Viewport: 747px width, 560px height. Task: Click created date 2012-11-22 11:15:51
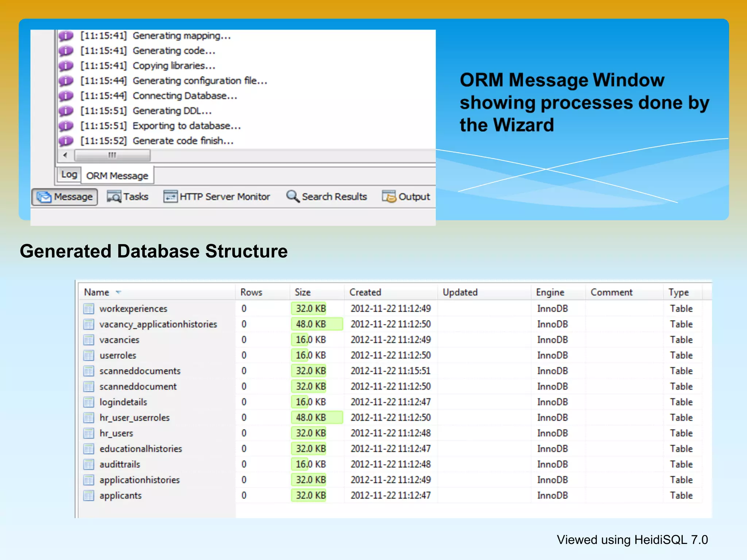coord(391,371)
